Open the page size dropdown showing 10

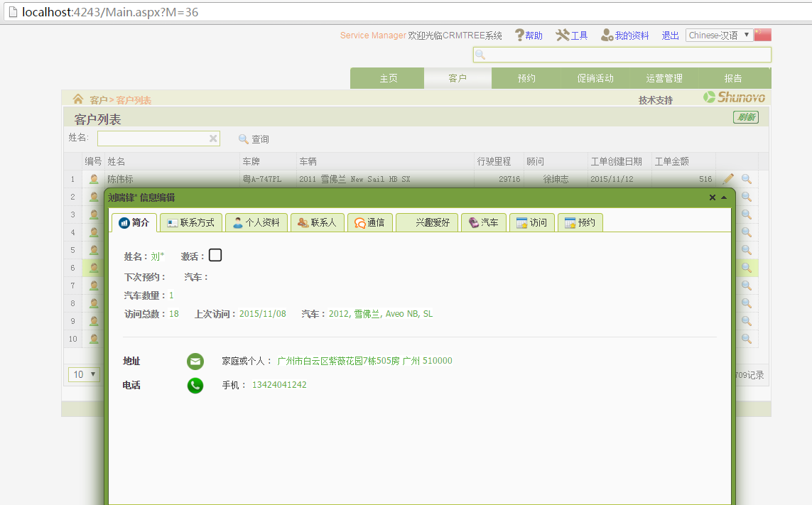[x=84, y=374]
